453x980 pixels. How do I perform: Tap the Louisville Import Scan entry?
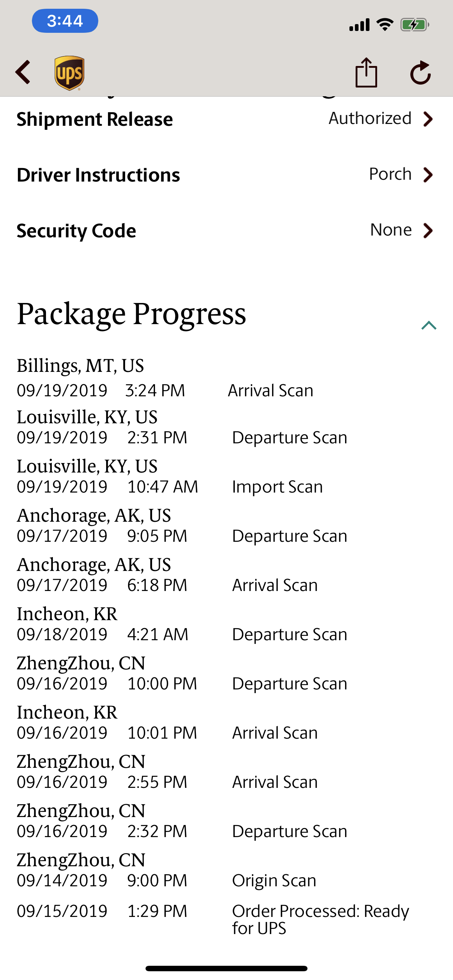coord(170,476)
